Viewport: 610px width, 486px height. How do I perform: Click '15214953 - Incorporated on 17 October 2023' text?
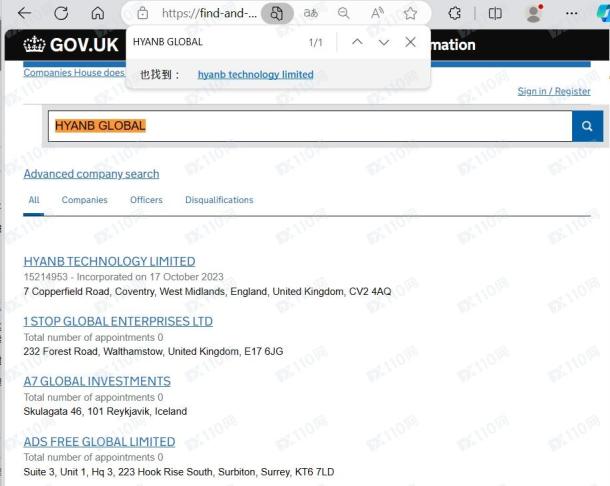tap(123, 277)
